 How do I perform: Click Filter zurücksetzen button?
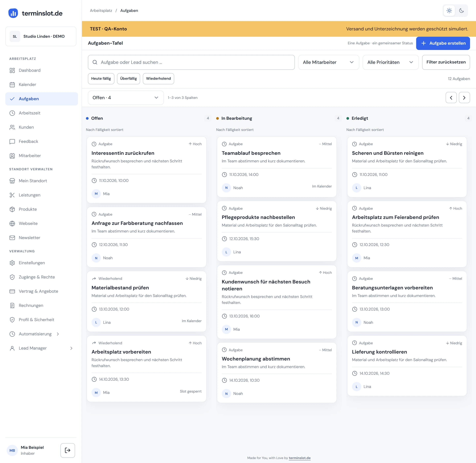(x=446, y=62)
